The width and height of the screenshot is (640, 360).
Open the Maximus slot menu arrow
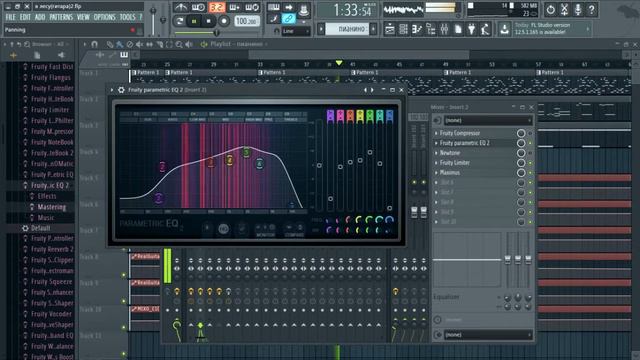tap(436, 173)
